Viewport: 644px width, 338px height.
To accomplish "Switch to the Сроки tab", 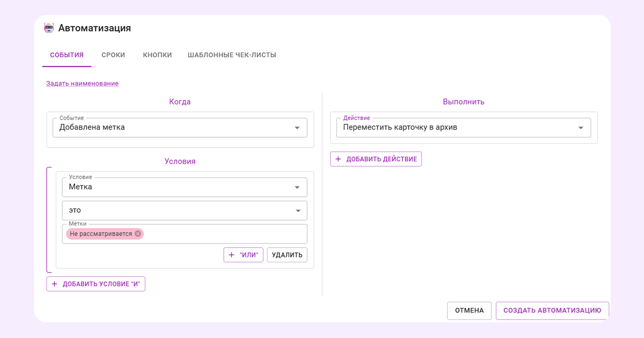I will click(x=113, y=55).
